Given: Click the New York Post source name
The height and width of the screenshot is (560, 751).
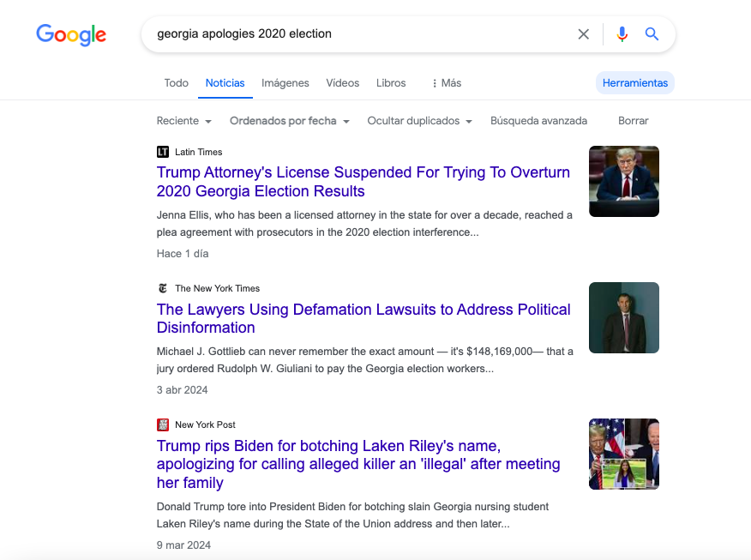Looking at the screenshot, I should pyautogui.click(x=205, y=425).
